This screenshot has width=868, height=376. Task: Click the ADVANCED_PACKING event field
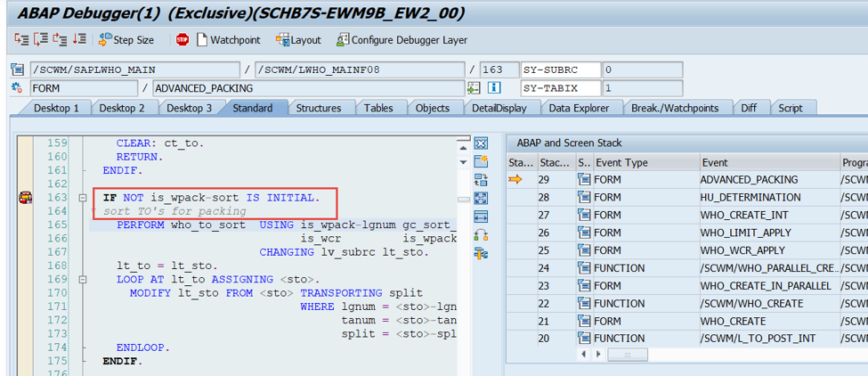click(308, 88)
